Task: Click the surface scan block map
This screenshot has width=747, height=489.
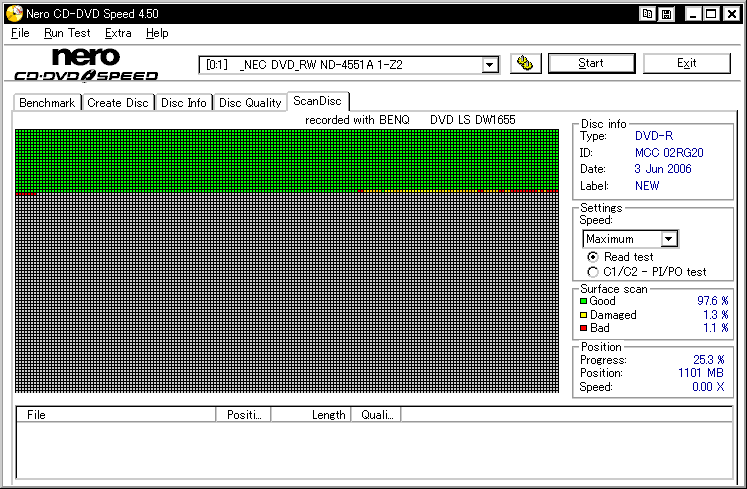Action: (287, 261)
